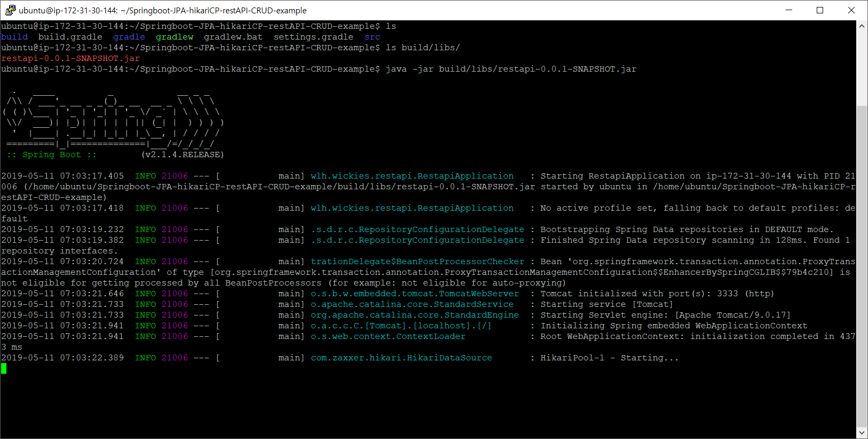Screen dimensions: 868x439
Task: Click the '2019-05-11 07:03:20.724' timestamp
Action: point(62,261)
